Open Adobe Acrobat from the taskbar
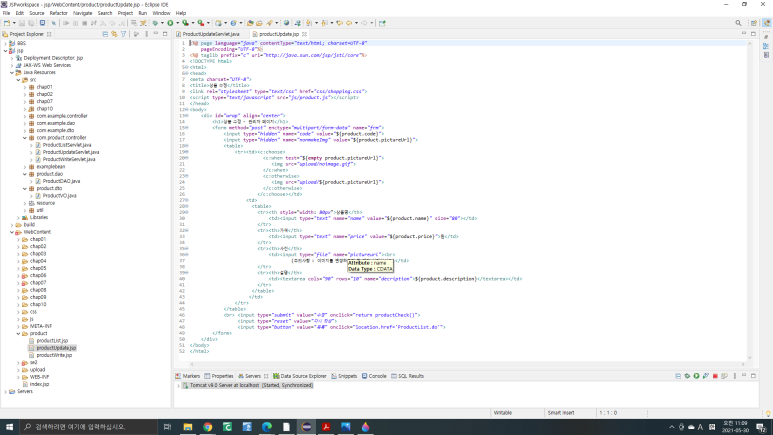The width and height of the screenshot is (773, 435). [x=326, y=427]
